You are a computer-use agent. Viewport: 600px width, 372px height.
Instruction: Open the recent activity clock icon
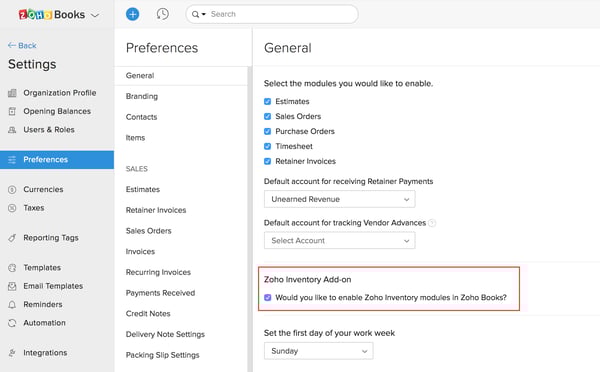coord(163,14)
